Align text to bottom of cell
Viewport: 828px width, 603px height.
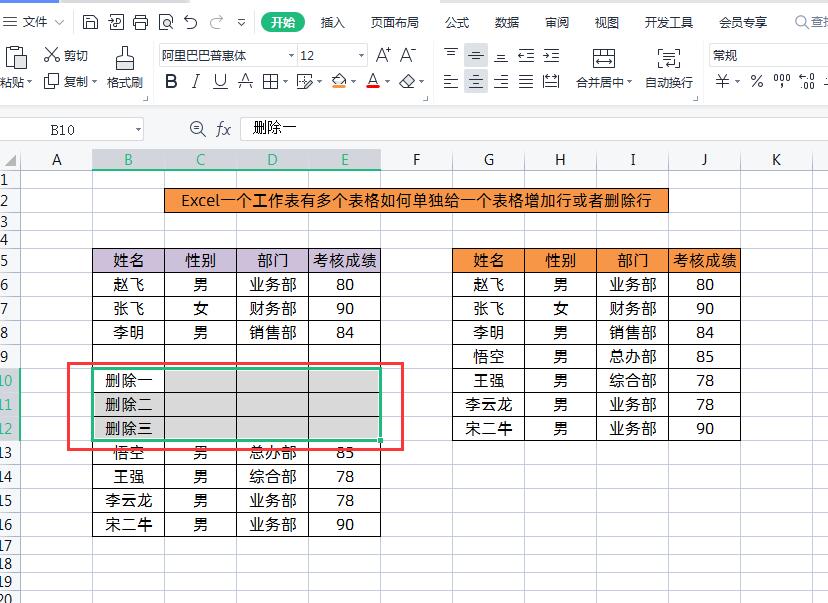[501, 56]
